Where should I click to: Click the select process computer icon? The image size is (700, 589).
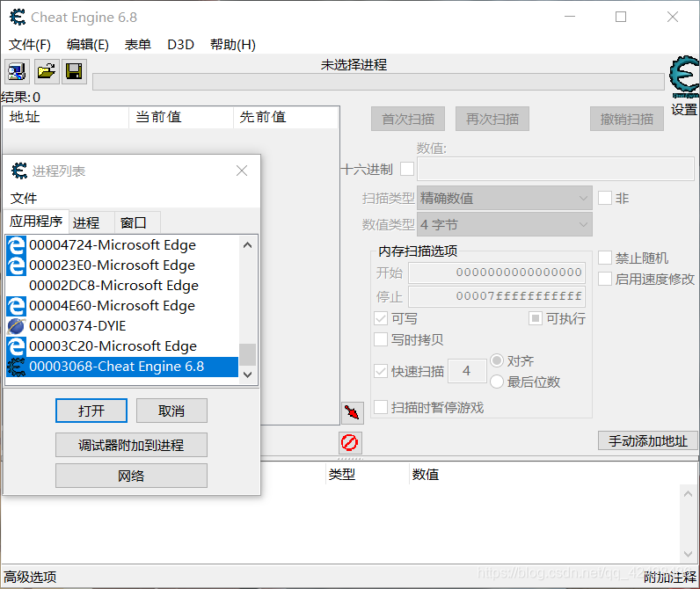[17, 71]
